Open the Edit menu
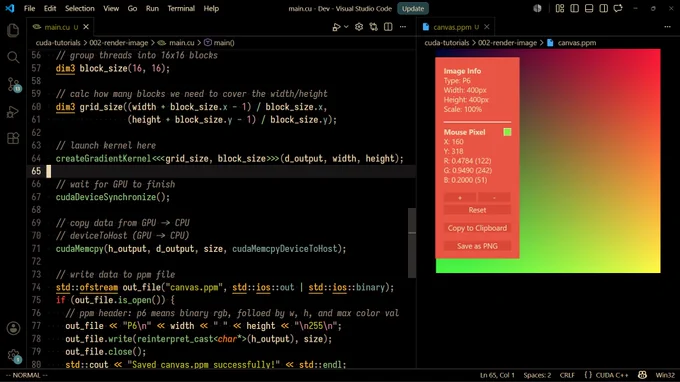Viewport: 680px width, 382px height. tap(50, 8)
